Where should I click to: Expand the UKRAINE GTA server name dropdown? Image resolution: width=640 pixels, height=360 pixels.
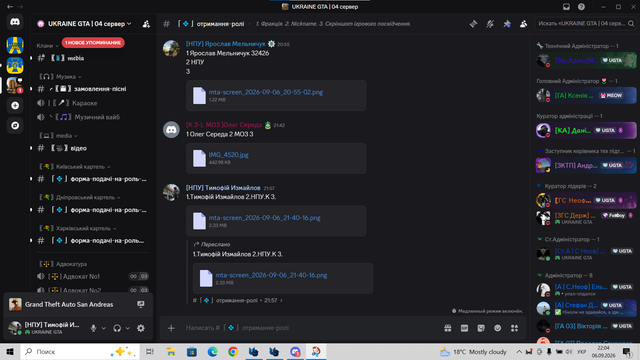[x=84, y=24]
